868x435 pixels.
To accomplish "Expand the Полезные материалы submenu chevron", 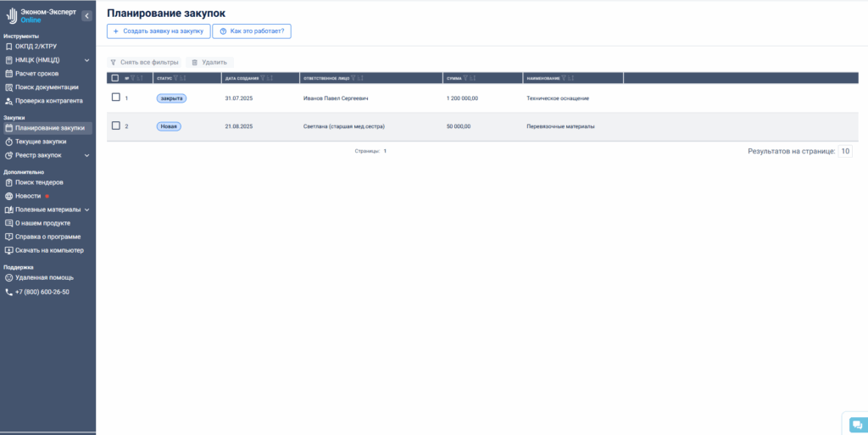I will pos(87,209).
